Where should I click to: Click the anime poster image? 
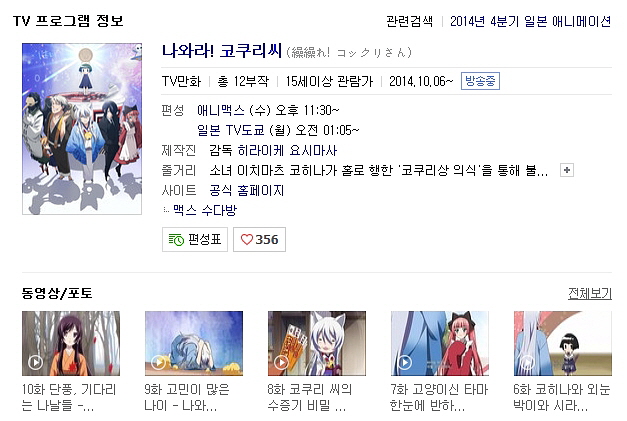click(82, 129)
